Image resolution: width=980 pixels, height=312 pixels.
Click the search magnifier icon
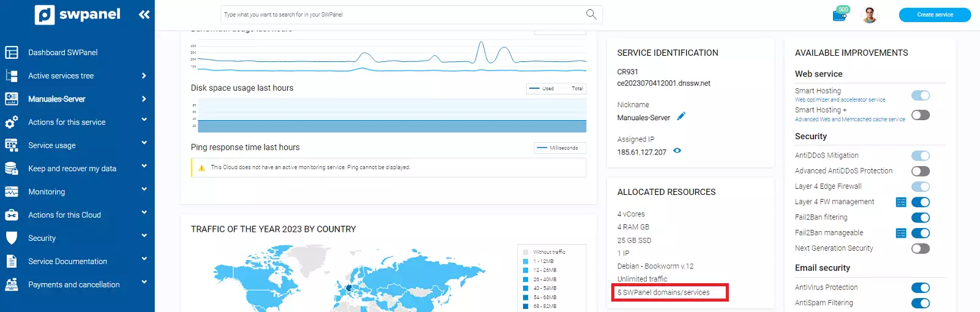tap(591, 14)
